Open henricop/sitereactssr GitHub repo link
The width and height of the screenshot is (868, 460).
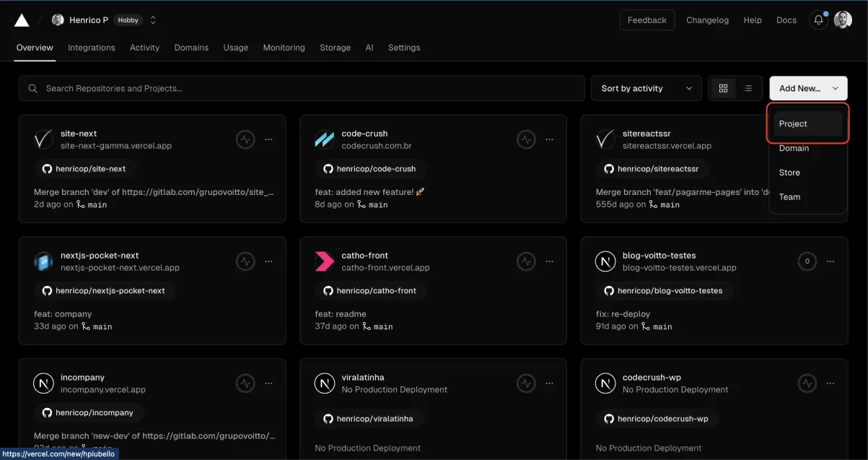pyautogui.click(x=652, y=169)
